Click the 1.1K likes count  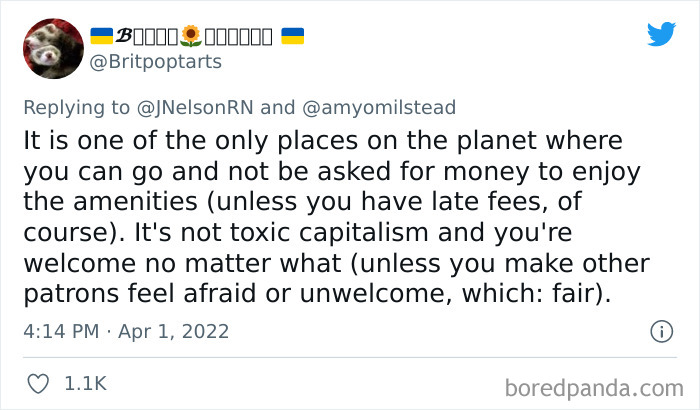pyautogui.click(x=83, y=383)
